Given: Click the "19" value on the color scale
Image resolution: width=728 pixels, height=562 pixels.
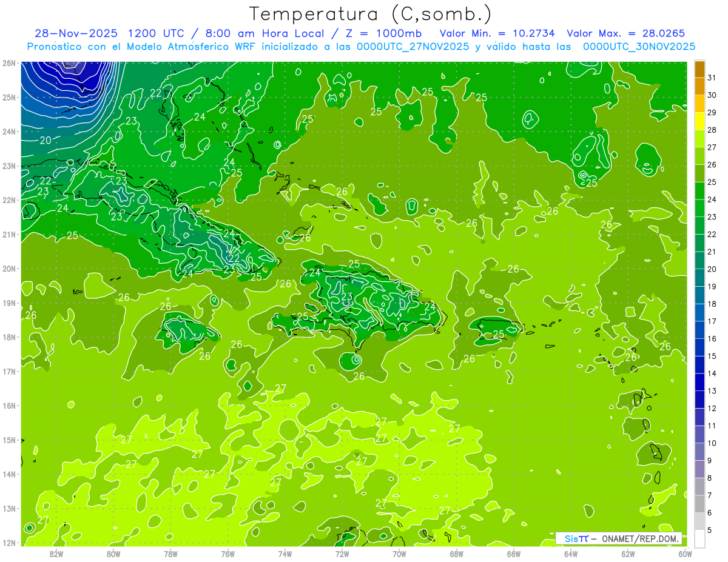Looking at the screenshot, I should coord(712,287).
